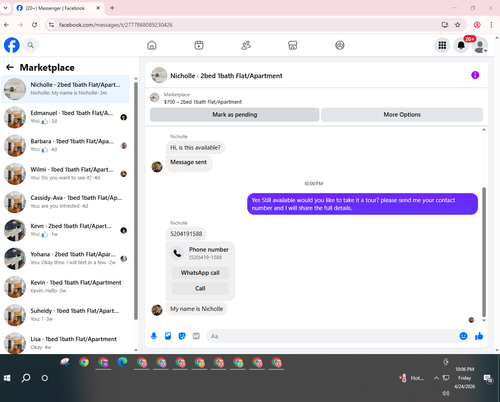View site information icon in address bar
The height and width of the screenshot is (402, 500).
click(x=51, y=25)
